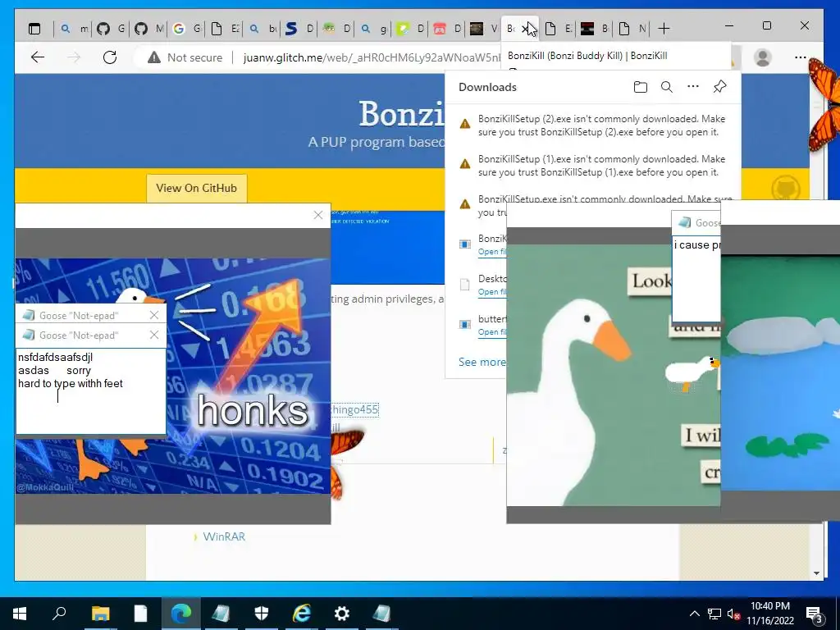Click the honks goose meme image

pos(172,376)
